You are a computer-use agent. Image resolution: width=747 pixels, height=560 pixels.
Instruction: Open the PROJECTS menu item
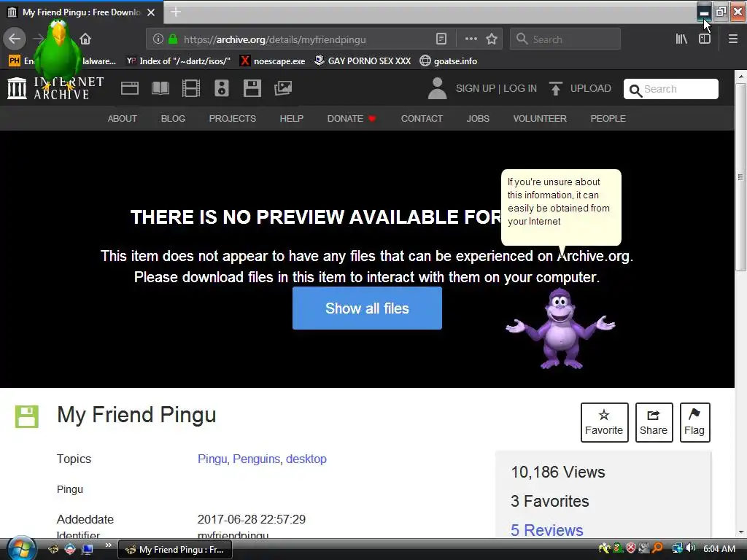[x=233, y=119]
